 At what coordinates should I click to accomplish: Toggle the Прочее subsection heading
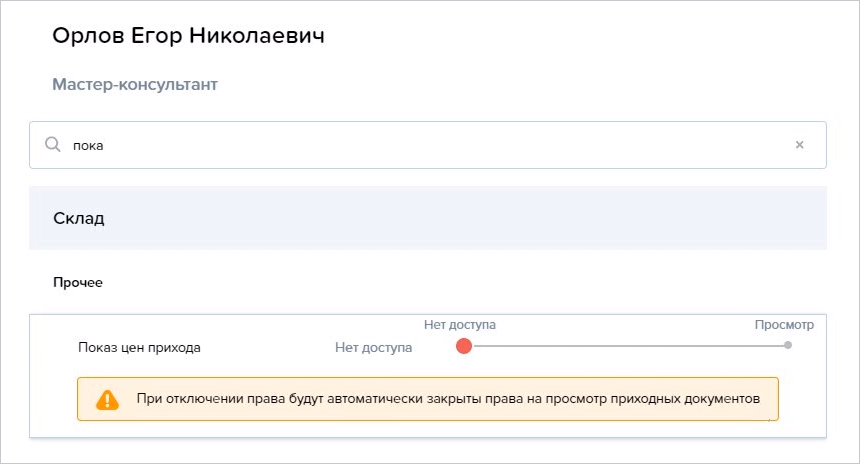[x=78, y=282]
